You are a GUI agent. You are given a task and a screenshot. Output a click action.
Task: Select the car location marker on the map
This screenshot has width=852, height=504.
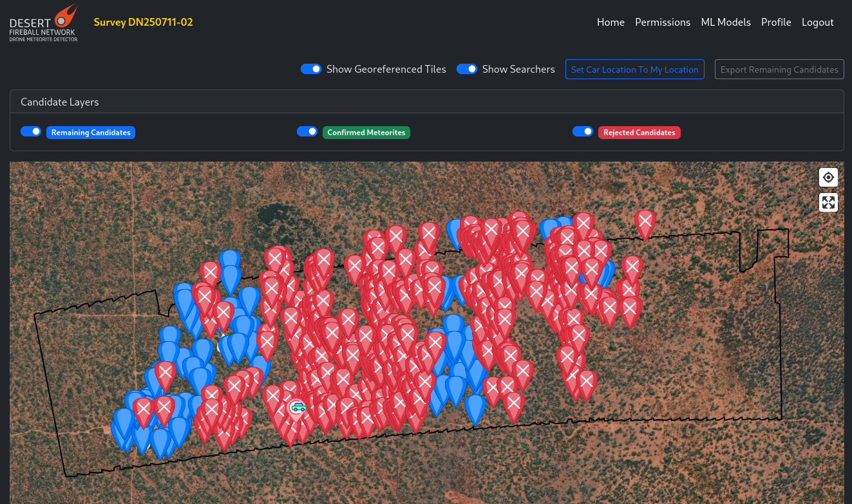click(297, 407)
